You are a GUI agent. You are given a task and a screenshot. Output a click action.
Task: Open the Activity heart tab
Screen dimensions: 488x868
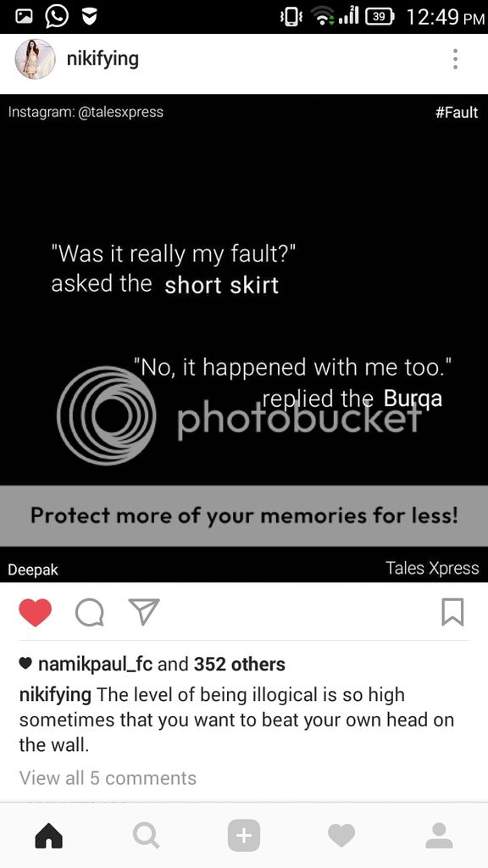click(x=341, y=835)
